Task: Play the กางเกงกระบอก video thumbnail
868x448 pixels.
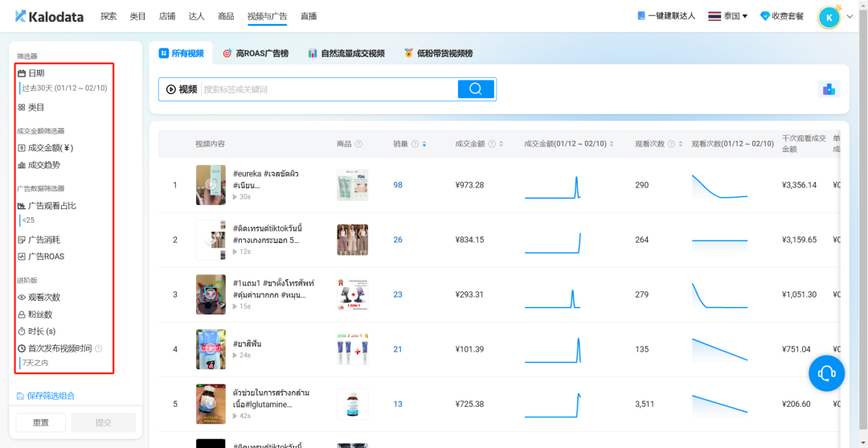Action: click(211, 240)
